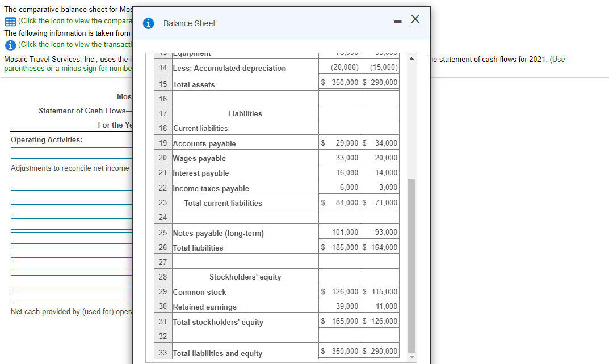
Task: Click the input next to Net cash provided
Action: tap(71, 296)
